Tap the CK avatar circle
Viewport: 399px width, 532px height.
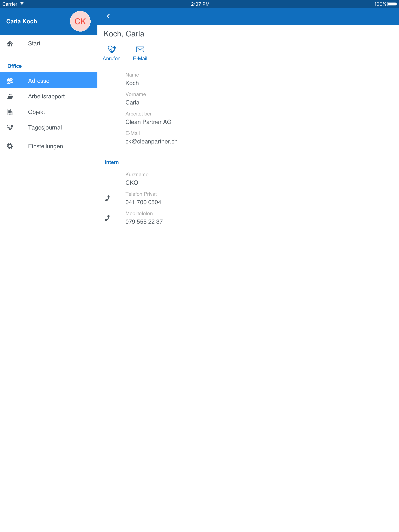[x=80, y=21]
